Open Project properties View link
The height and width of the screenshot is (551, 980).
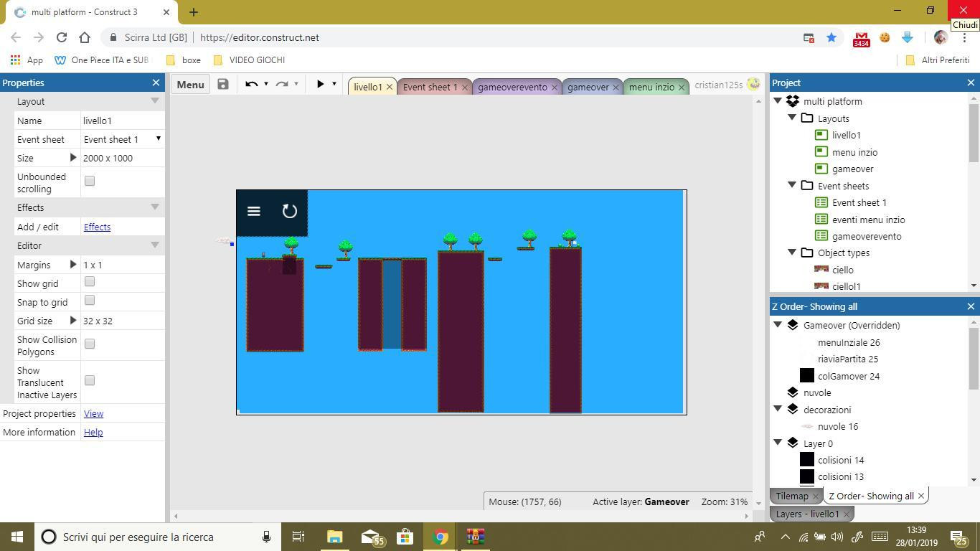tap(93, 413)
